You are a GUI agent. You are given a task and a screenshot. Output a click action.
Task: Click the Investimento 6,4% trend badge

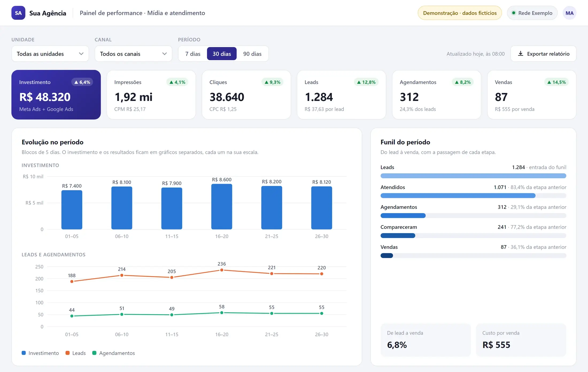[x=82, y=82]
